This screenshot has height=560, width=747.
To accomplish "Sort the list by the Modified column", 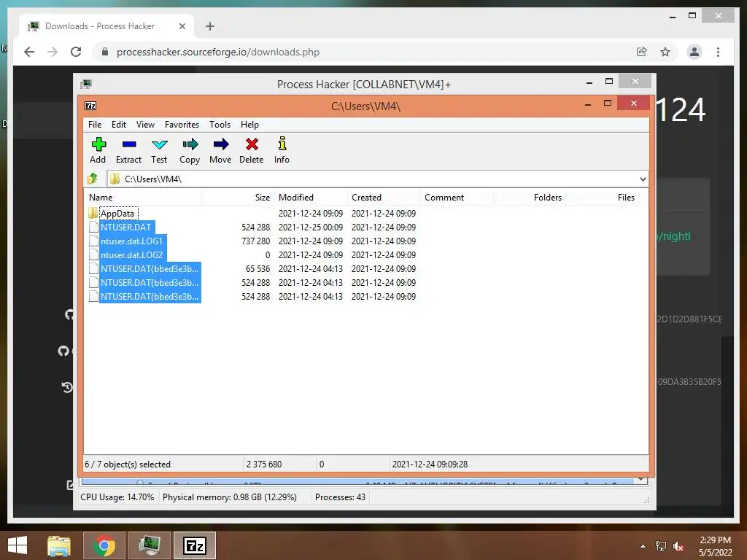I will (x=311, y=197).
